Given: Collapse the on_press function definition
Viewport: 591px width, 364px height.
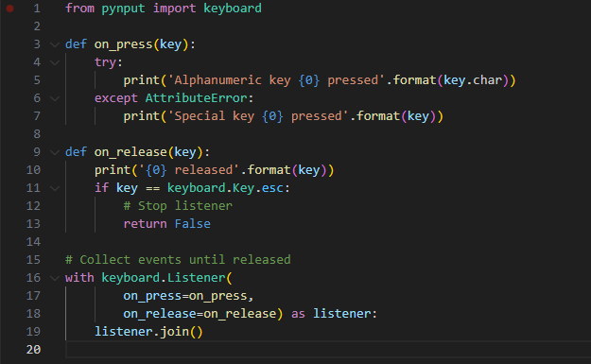Looking at the screenshot, I should [x=55, y=44].
